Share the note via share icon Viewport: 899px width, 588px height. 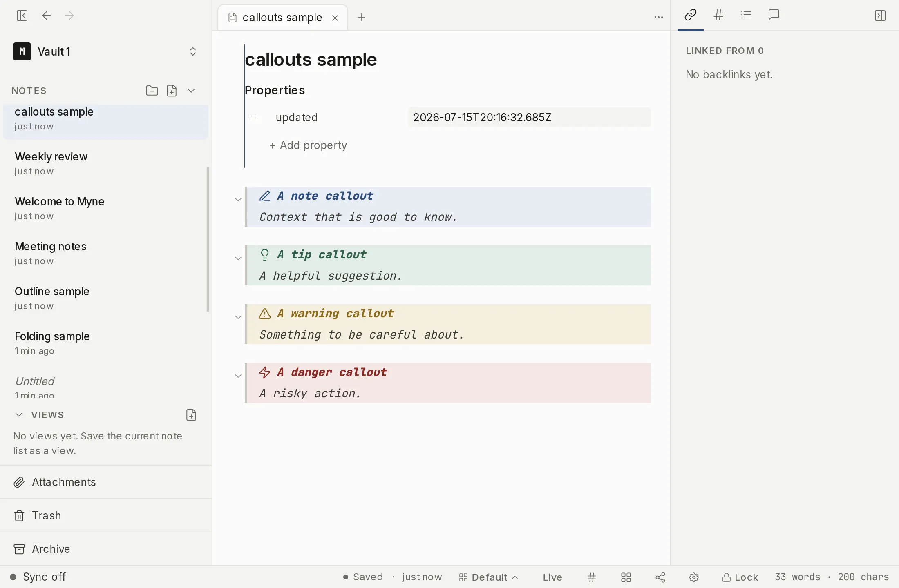(x=660, y=577)
